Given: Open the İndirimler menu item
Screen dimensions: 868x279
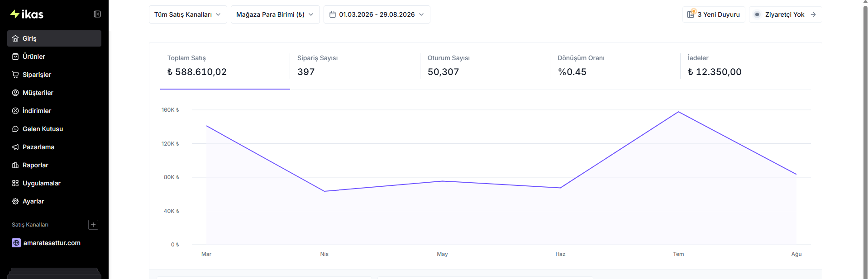Looking at the screenshot, I should coord(54,111).
